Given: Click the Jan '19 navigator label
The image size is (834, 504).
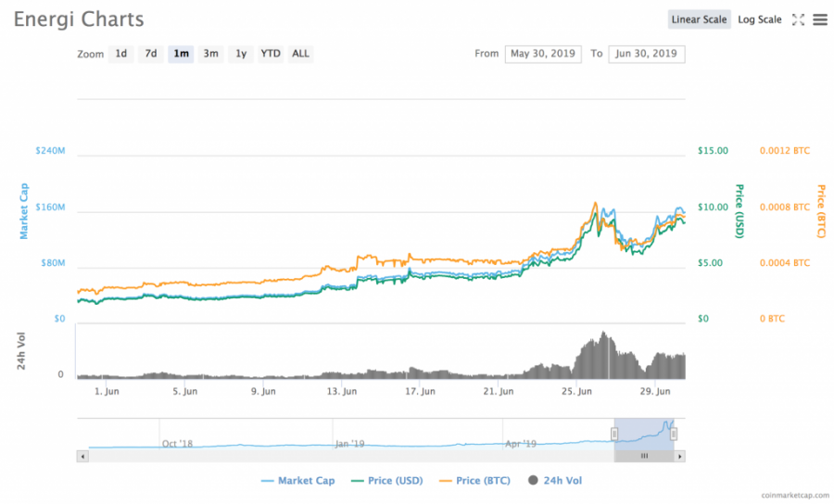Looking at the screenshot, I should click(350, 444).
